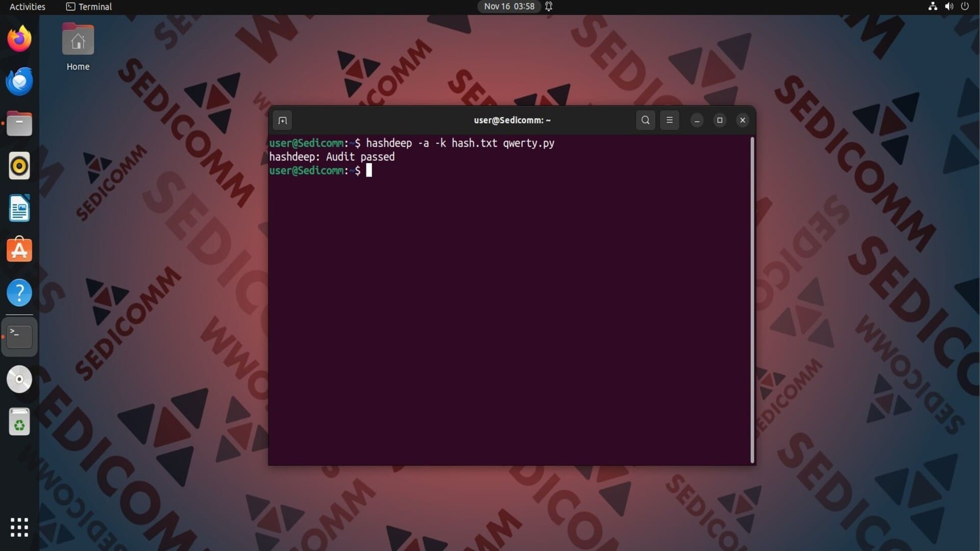Launch Rhythmbox music player

coord(19,166)
